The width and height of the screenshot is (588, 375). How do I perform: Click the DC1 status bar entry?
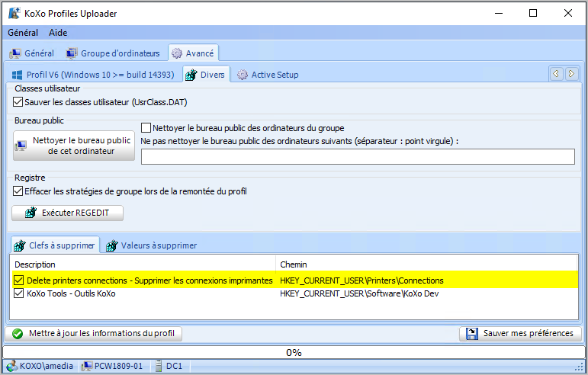point(174,366)
